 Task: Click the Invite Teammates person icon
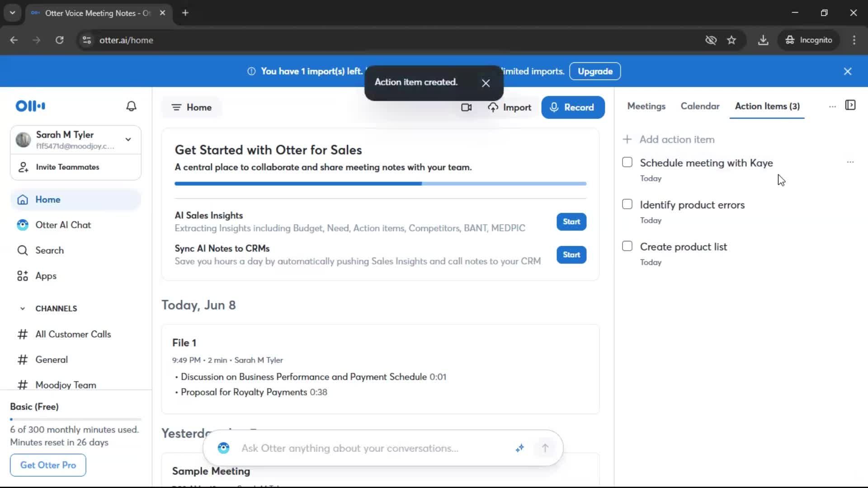[x=23, y=167]
